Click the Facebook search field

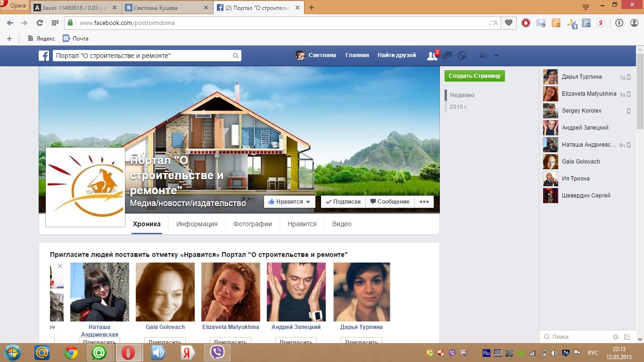[141, 56]
